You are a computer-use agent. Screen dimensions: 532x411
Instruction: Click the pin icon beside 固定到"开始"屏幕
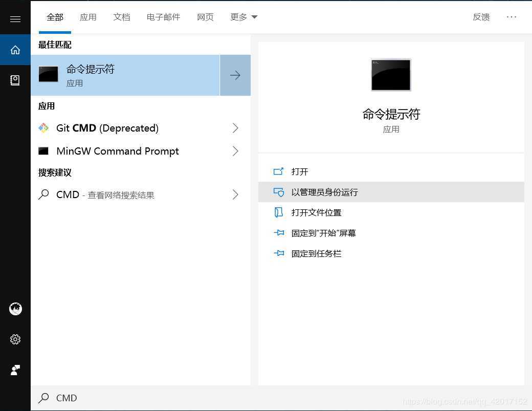(x=279, y=233)
